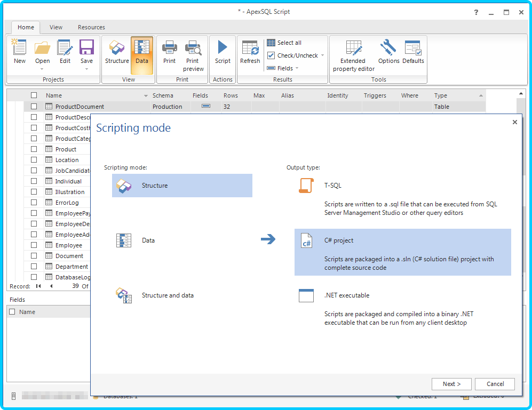
Task: Run the Script action
Action: click(223, 52)
